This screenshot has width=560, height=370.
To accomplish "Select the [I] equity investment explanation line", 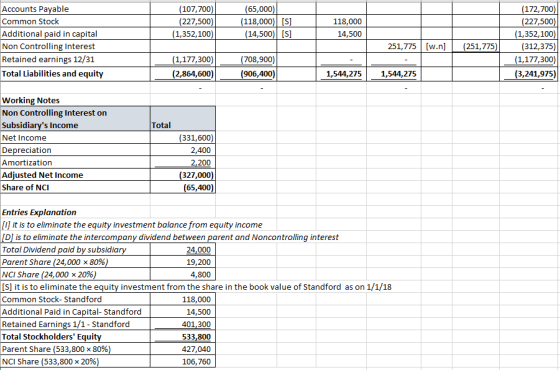I will 132,225.
